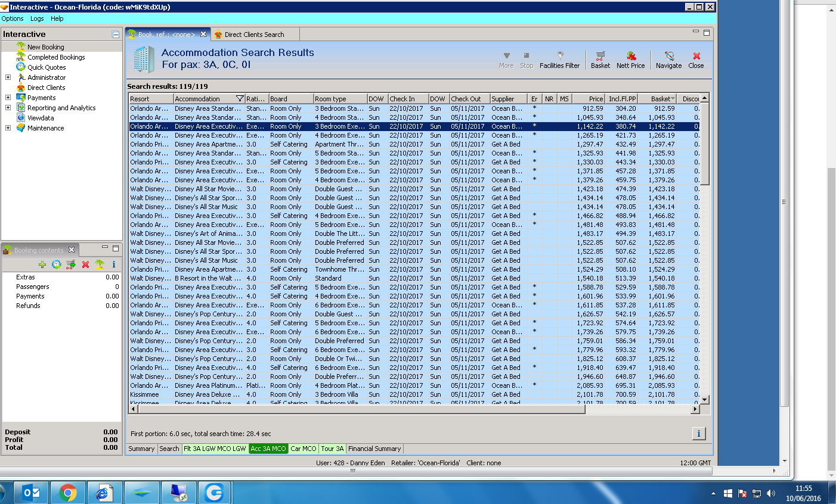Click the Viewdata globe icon
The image size is (836, 504).
click(x=21, y=118)
